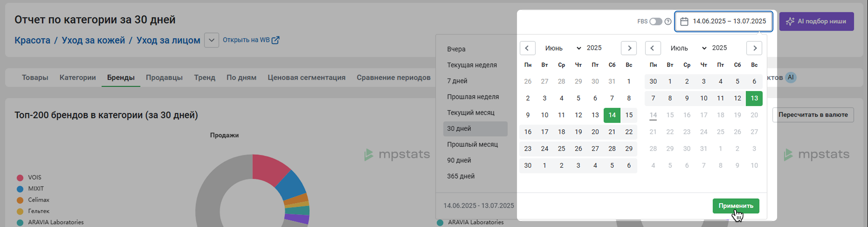Open the Июль month dropdown
This screenshot has height=227, width=868.
tap(688, 48)
